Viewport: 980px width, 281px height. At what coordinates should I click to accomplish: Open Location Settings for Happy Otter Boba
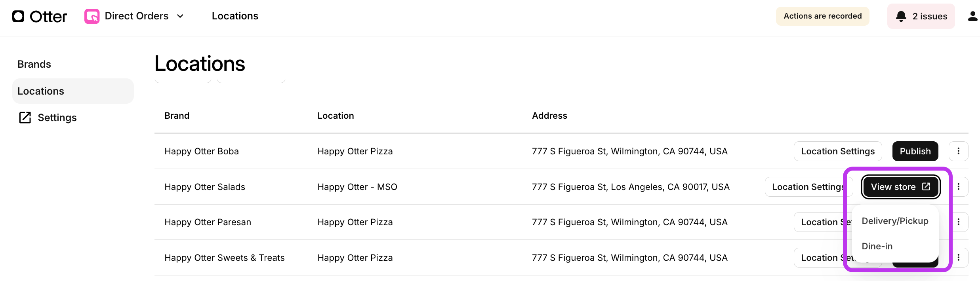[837, 151]
